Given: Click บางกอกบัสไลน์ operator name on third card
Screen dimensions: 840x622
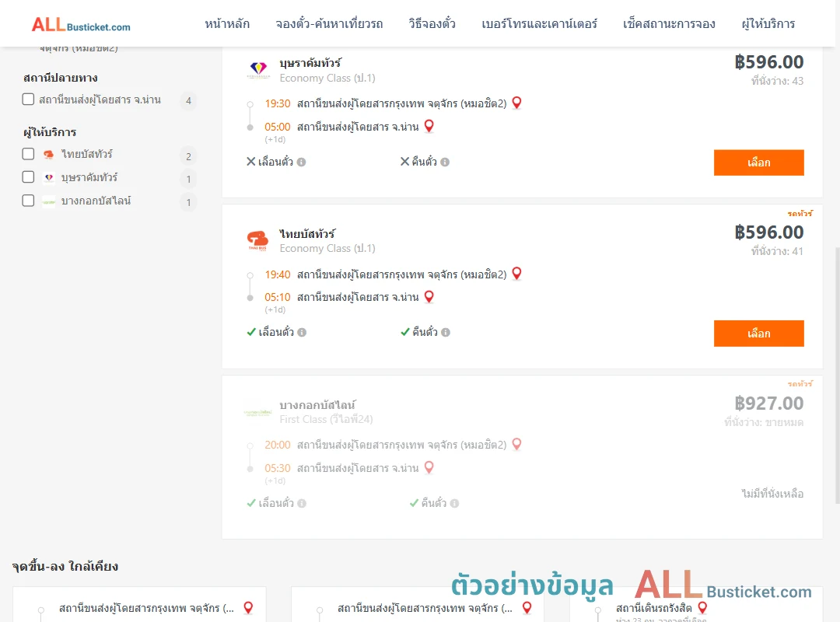Looking at the screenshot, I should pos(317,404).
